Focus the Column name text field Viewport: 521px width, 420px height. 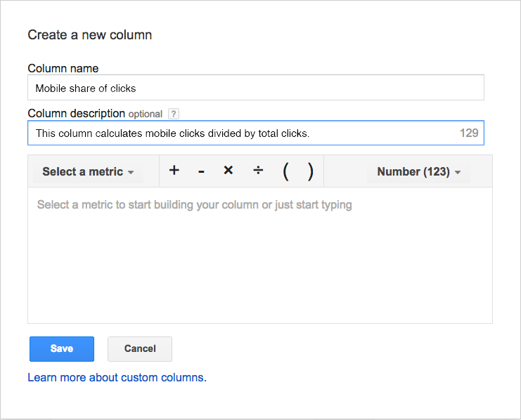[x=256, y=88]
